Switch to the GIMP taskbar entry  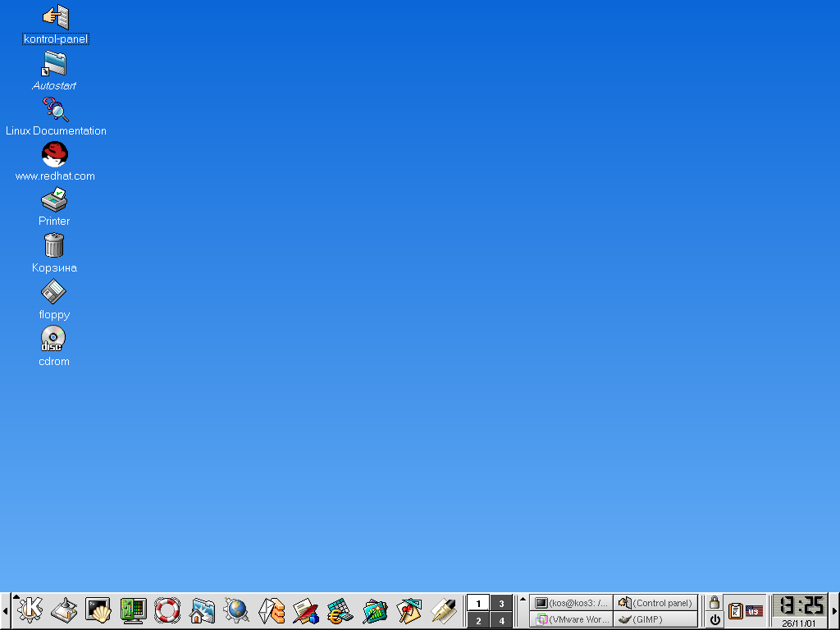656,619
